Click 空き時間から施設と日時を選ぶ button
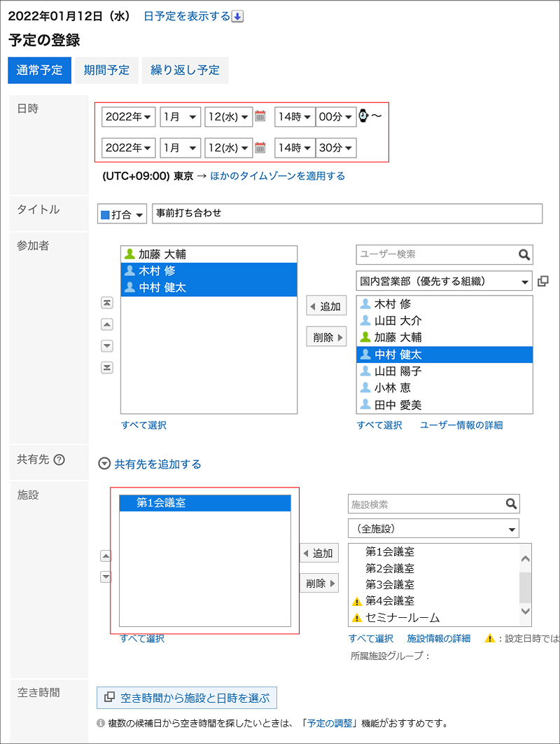The width and height of the screenshot is (560, 744). (187, 697)
